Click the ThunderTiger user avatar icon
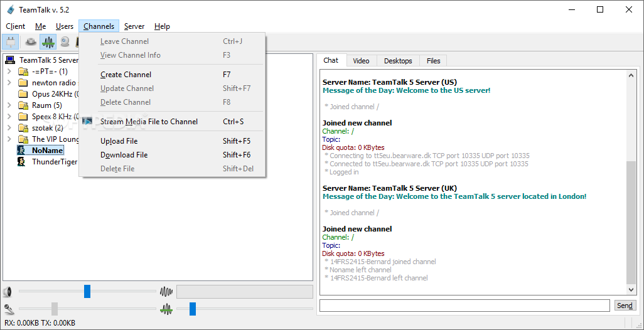644x330 pixels. point(21,162)
